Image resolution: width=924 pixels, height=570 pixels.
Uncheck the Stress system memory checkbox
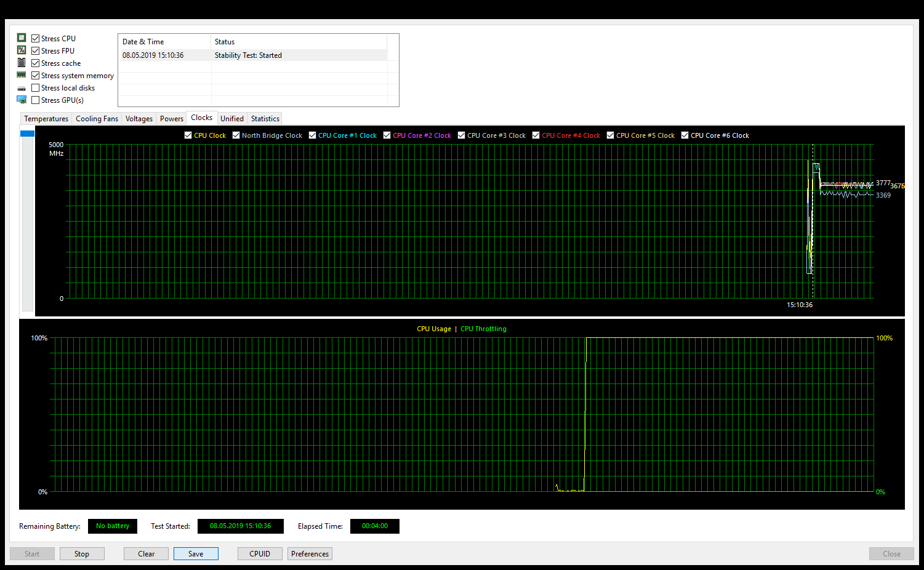point(35,74)
